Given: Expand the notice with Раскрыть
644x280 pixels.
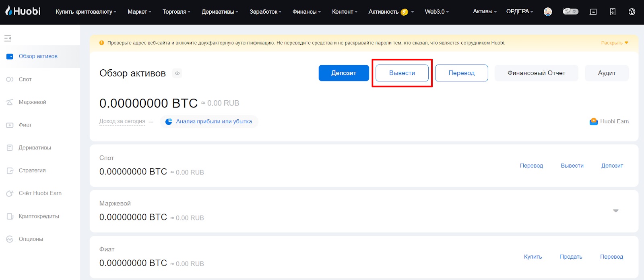Looking at the screenshot, I should tap(615, 43).
